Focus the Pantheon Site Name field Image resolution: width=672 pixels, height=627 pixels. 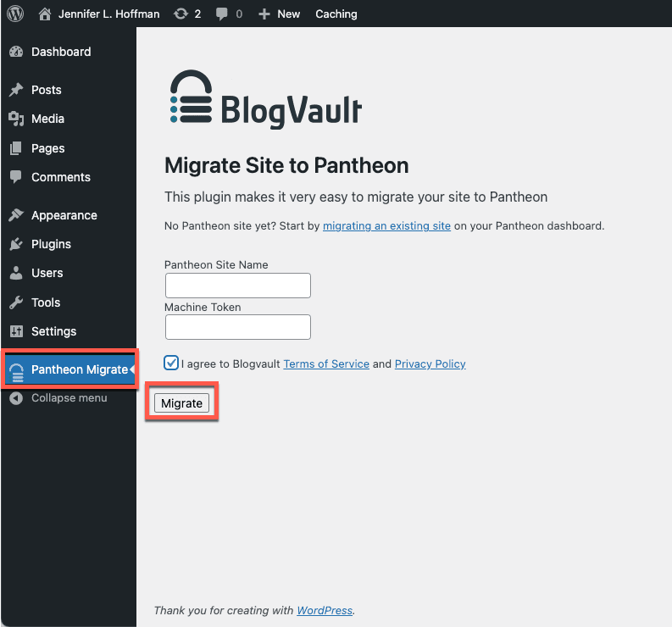[238, 286]
